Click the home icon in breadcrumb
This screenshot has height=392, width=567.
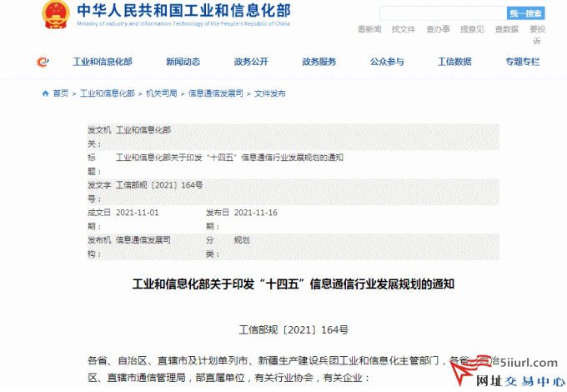tap(45, 93)
